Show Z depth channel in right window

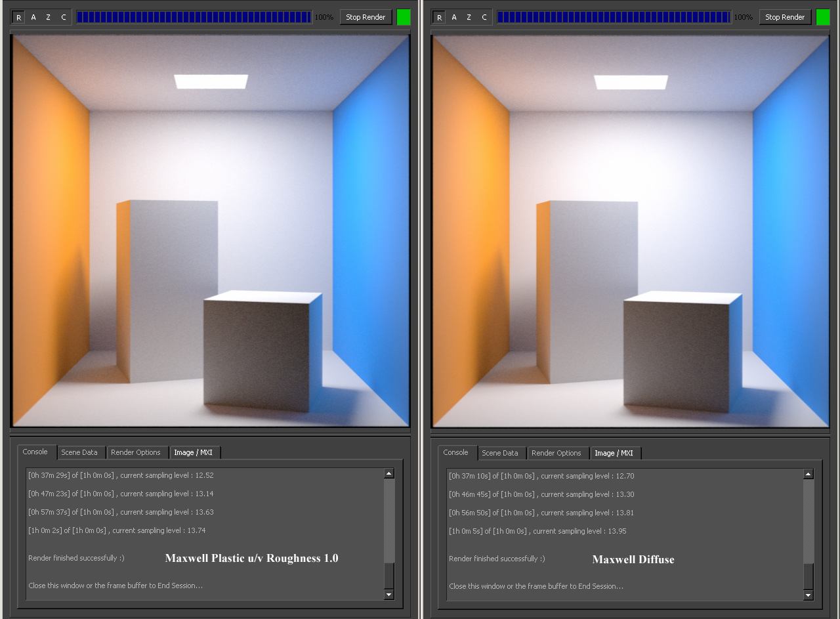tap(469, 17)
